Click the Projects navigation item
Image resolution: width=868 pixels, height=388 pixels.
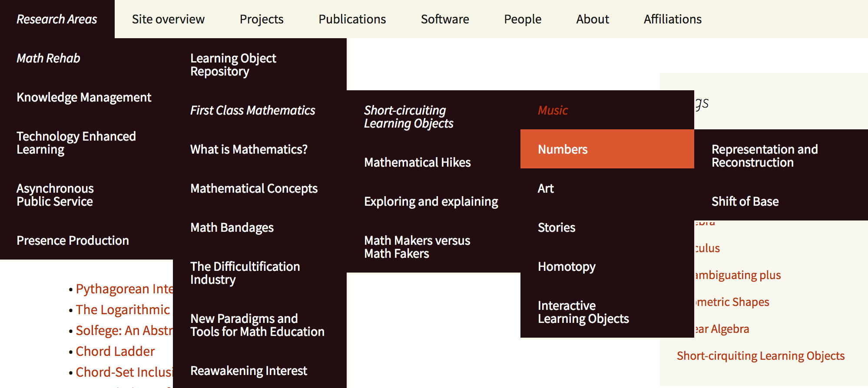pyautogui.click(x=262, y=20)
